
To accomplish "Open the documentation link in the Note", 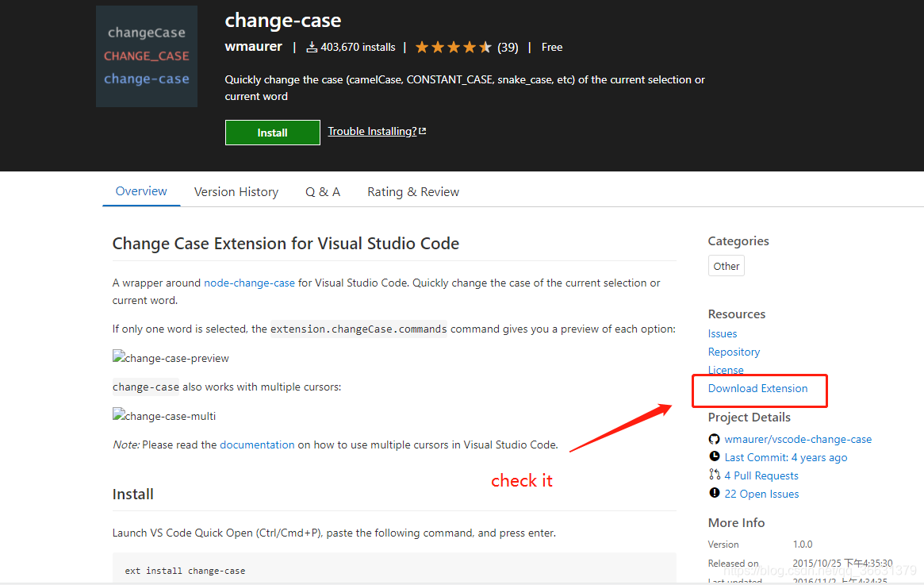I will click(x=257, y=445).
